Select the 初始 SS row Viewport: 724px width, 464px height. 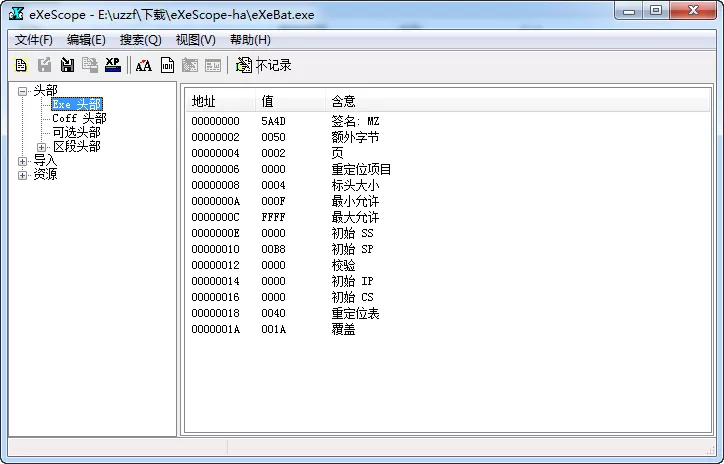[x=447, y=234]
